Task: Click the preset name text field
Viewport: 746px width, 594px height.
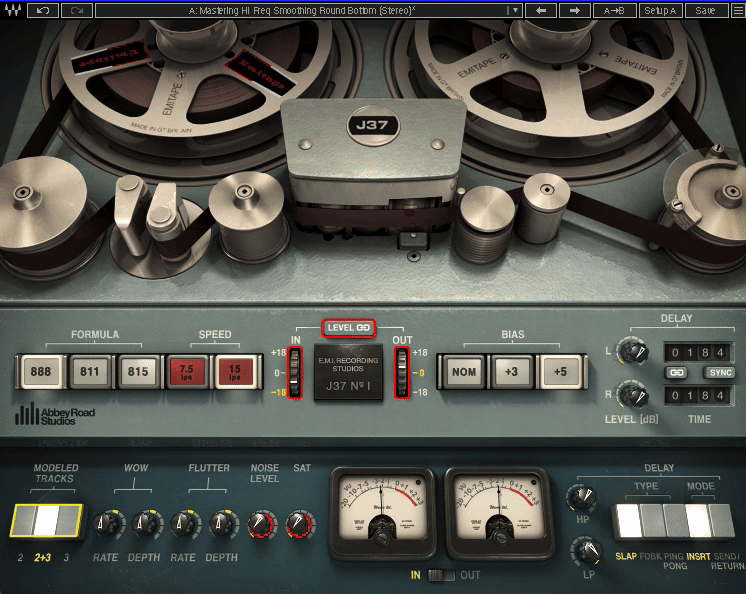Action: pyautogui.click(x=301, y=10)
